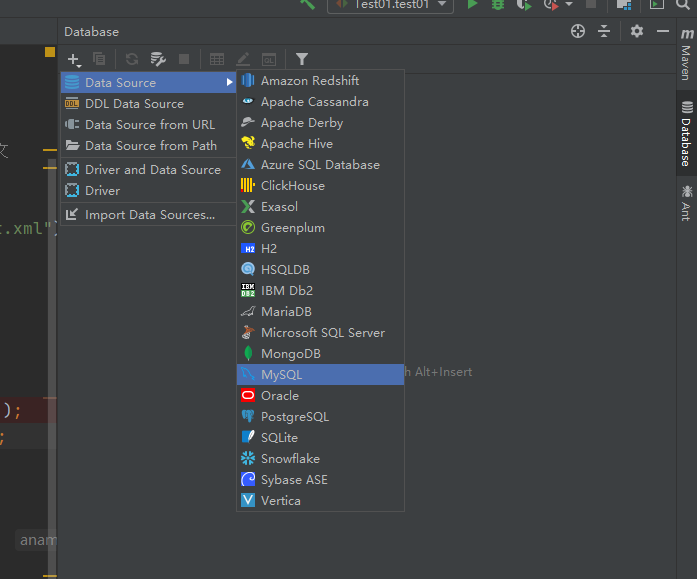Select MySQL data source
The image size is (697, 579).
tap(320, 375)
